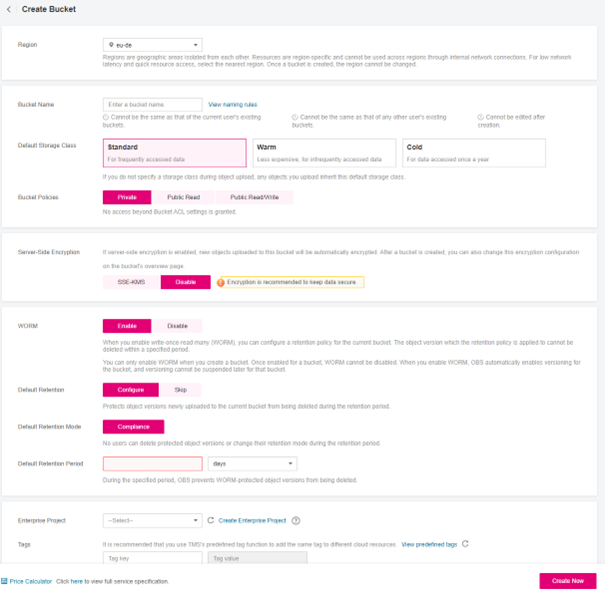Click the Bucket Name input field
Screen dimensions: 605x594
coord(153,104)
